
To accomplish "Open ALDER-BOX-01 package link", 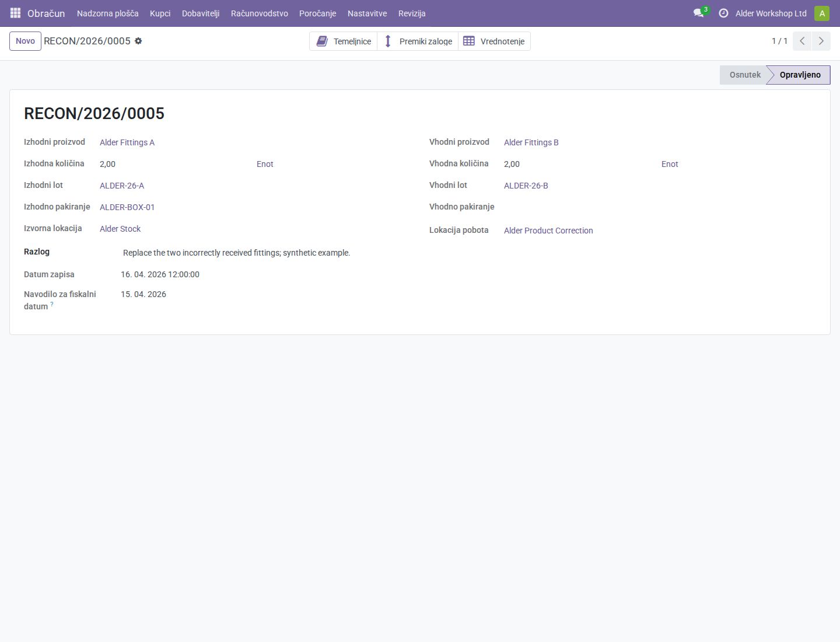I will [127, 207].
